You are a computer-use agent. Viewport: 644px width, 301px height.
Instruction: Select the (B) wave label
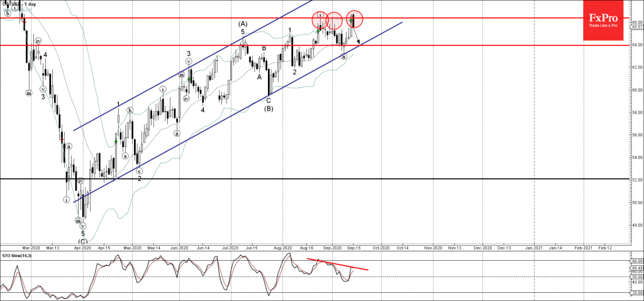click(268, 107)
